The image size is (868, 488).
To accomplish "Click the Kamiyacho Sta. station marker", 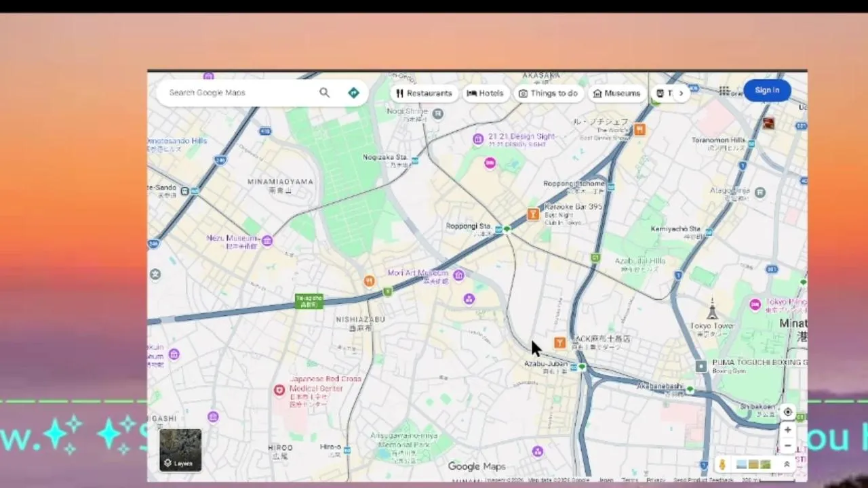I will [709, 232].
